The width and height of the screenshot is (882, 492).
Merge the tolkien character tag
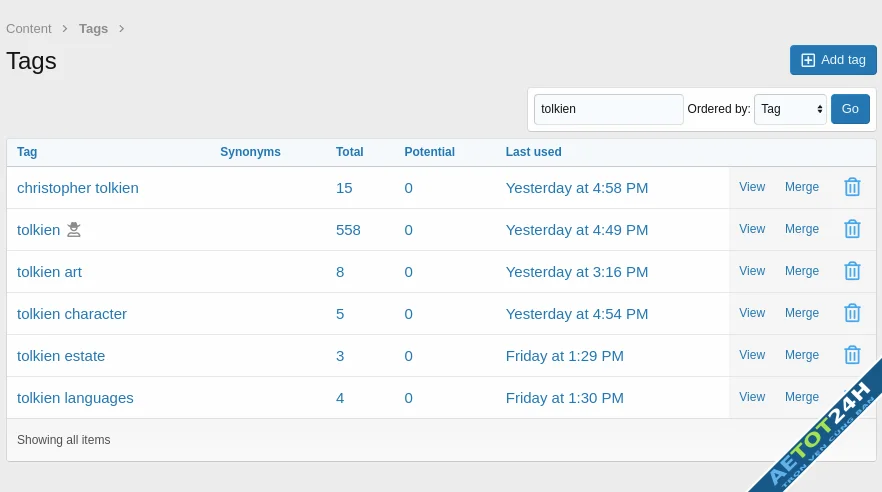pyautogui.click(x=801, y=313)
